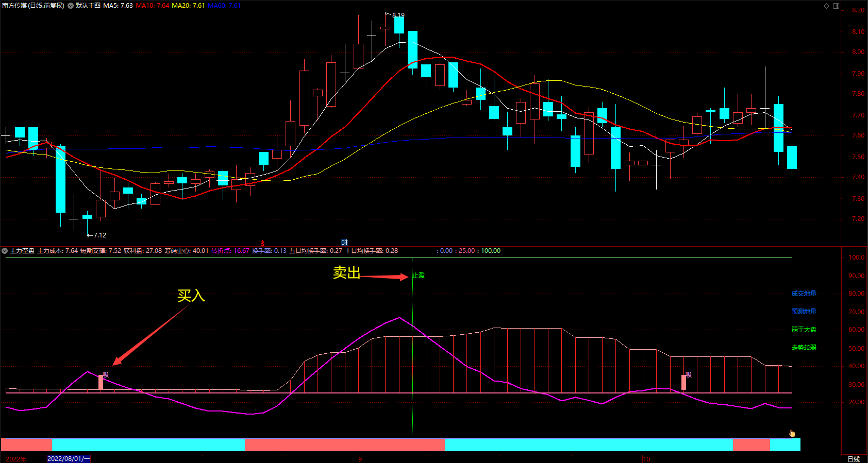
Task: Open the 财 financial report marker
Action: (x=344, y=243)
